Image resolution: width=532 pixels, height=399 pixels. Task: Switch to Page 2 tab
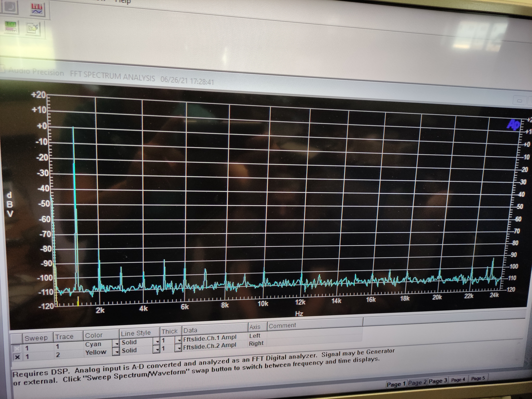coord(417,383)
